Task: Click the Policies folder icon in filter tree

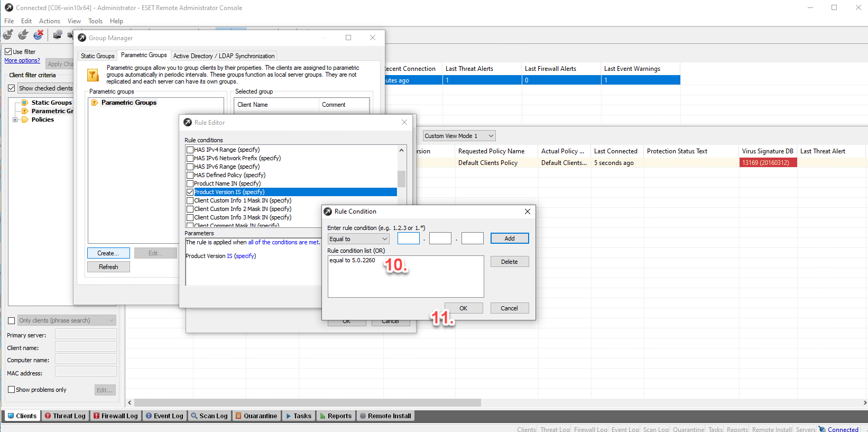Action: tap(25, 120)
